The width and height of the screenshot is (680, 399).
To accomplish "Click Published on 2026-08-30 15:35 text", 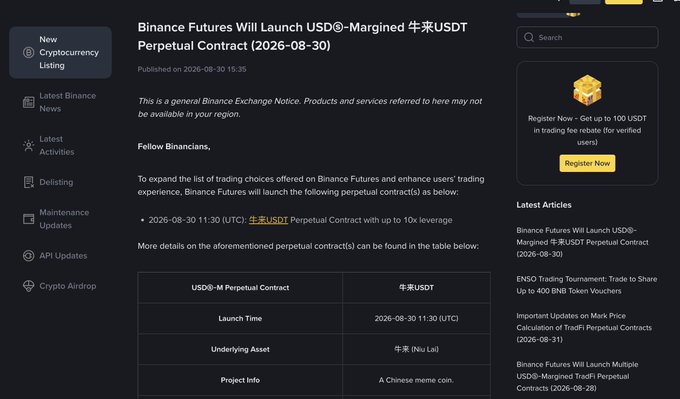I will [192, 69].
